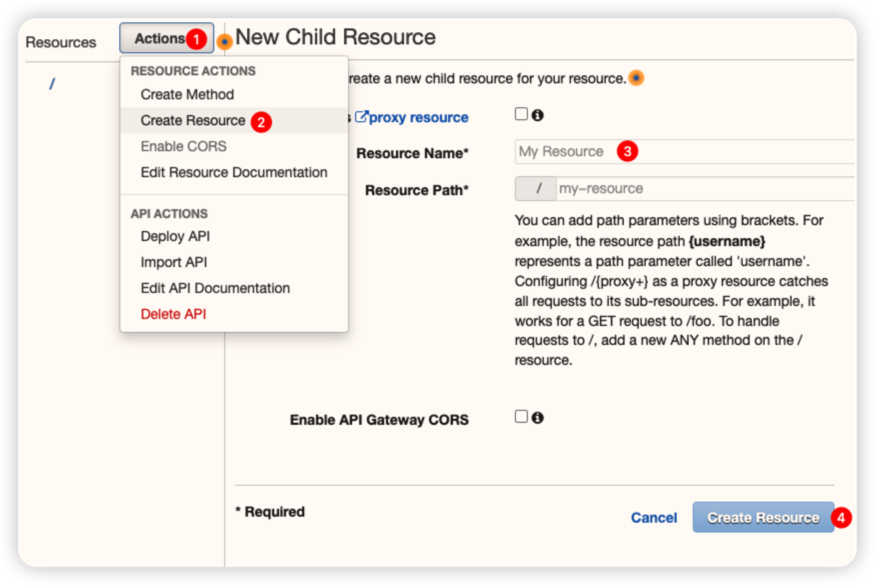Select Edit Resource Documentation menu item
Image resolution: width=875 pixels, height=585 pixels.
click(234, 172)
